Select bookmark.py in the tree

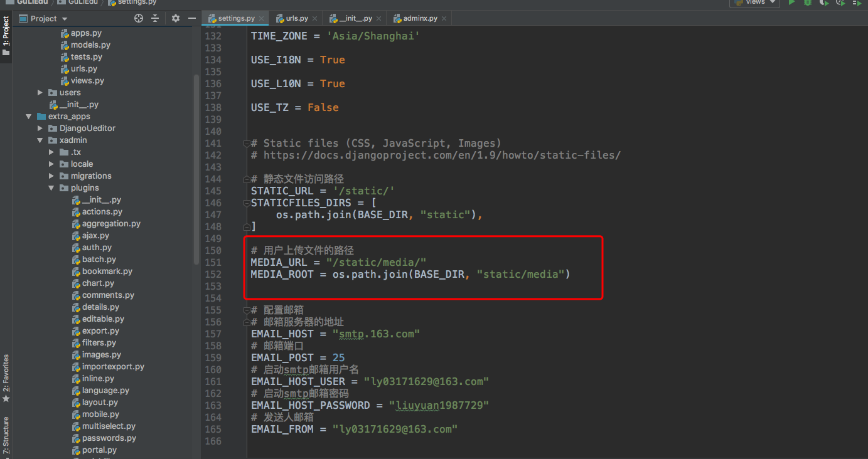tap(102, 272)
